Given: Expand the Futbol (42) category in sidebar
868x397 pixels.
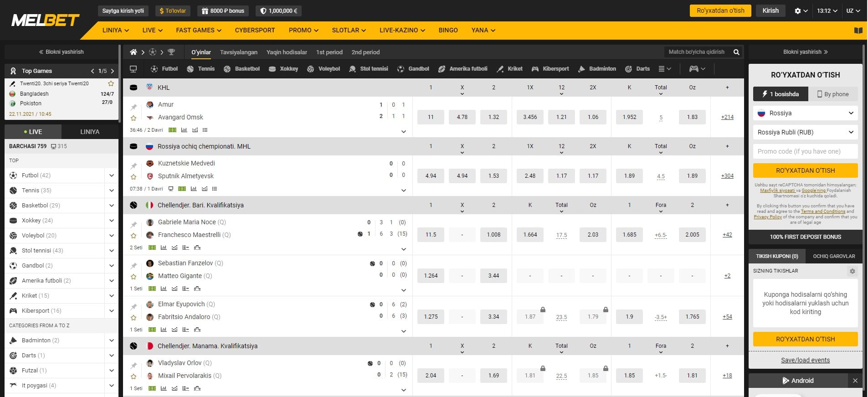Looking at the screenshot, I should tap(112, 175).
